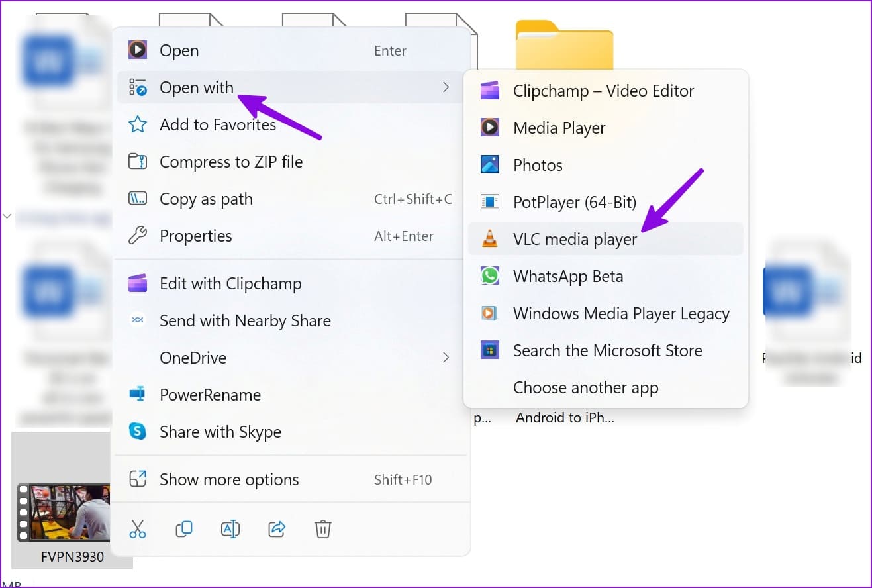Image resolution: width=872 pixels, height=588 pixels.
Task: Click the Share icon in context menu
Action: click(276, 528)
